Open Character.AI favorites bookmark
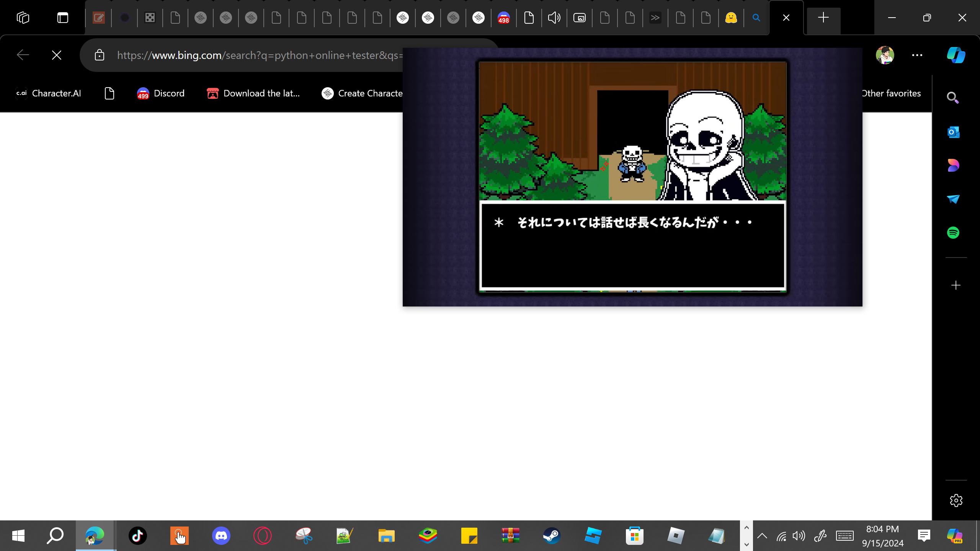 click(48, 93)
